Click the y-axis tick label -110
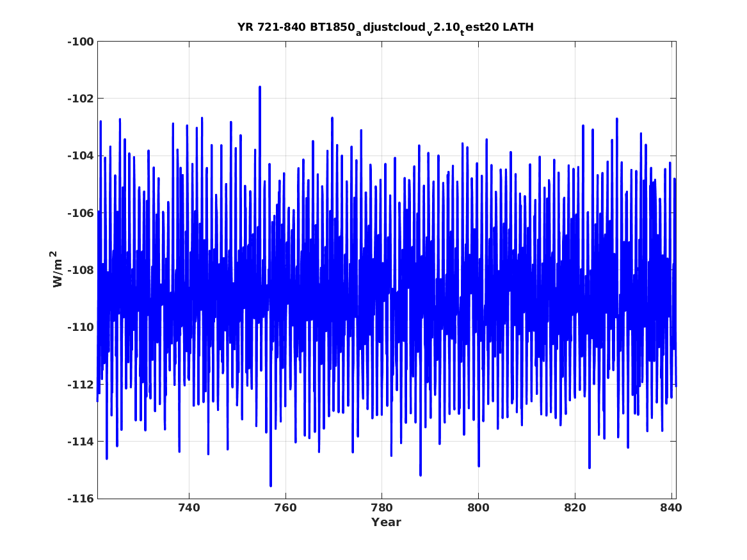The image size is (747, 560). (81, 327)
